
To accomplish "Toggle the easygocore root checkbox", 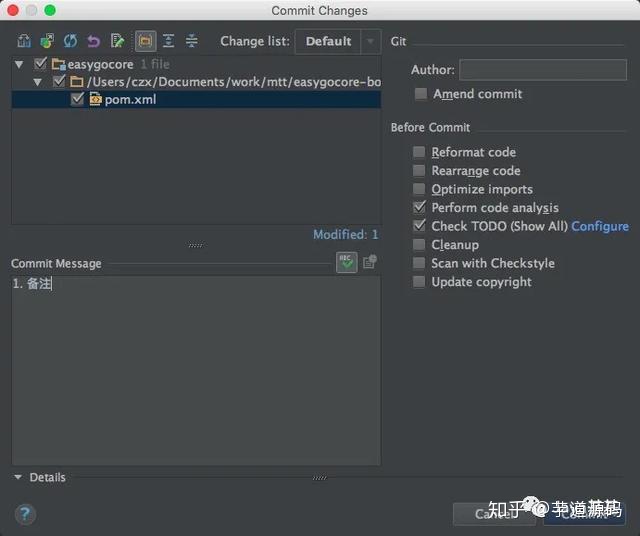I will (x=40, y=64).
